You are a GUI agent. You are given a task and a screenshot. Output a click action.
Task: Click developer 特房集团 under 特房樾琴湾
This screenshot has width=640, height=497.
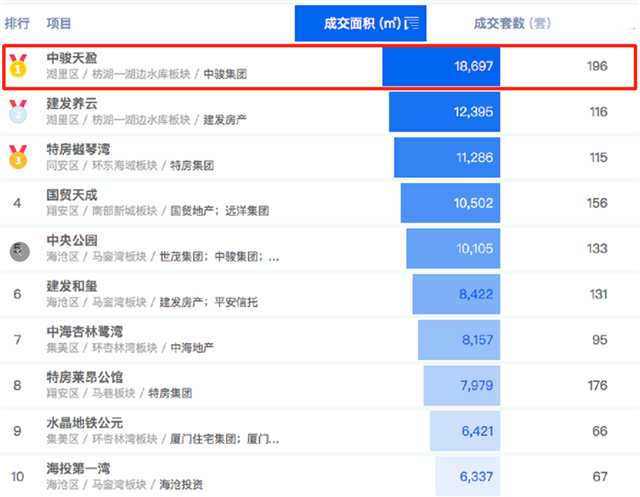tap(192, 166)
